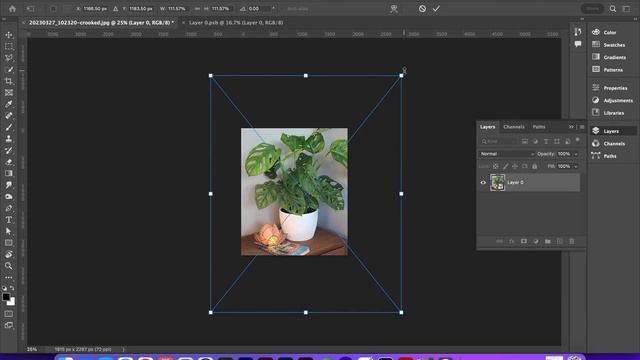This screenshot has height=360, width=640.
Task: Switch to the Layers tab
Action: click(487, 127)
